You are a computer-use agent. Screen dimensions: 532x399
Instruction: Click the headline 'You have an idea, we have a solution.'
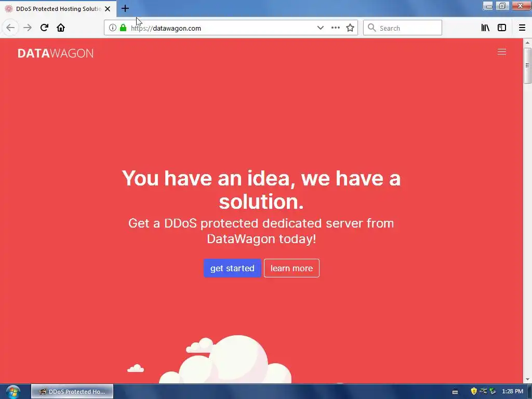[x=261, y=190]
